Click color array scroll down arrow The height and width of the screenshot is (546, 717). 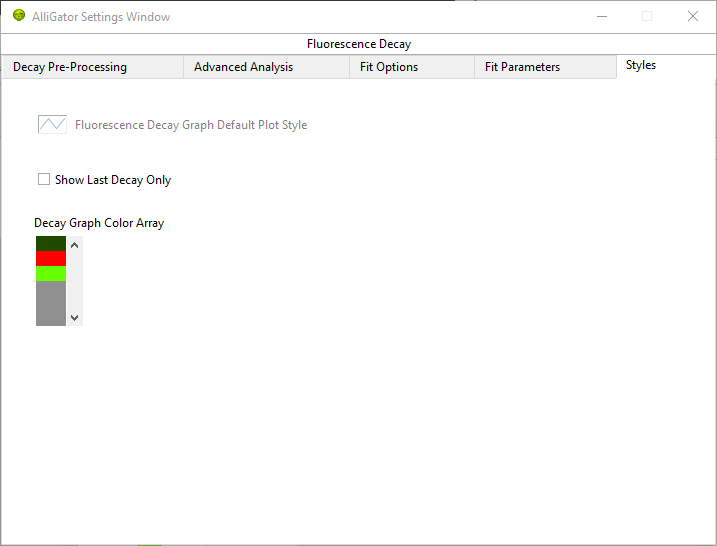(75, 317)
